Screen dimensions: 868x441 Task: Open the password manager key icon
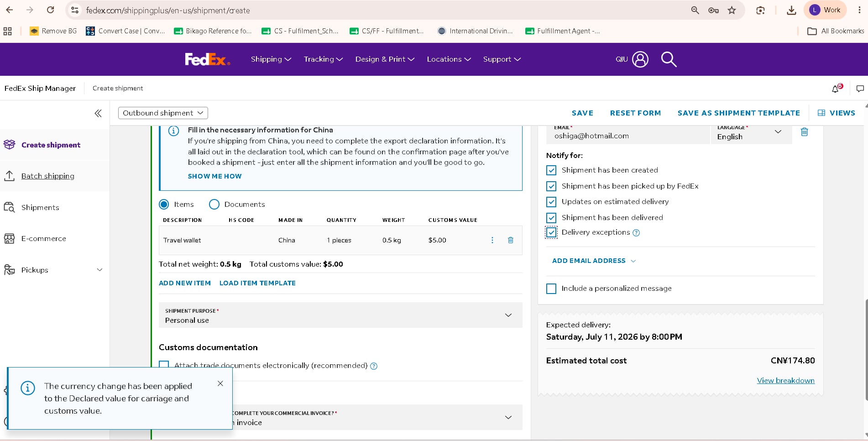(x=714, y=10)
